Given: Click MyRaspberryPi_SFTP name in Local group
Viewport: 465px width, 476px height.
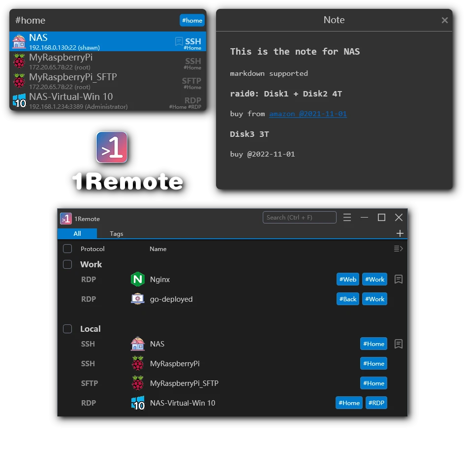Looking at the screenshot, I should [x=184, y=383].
